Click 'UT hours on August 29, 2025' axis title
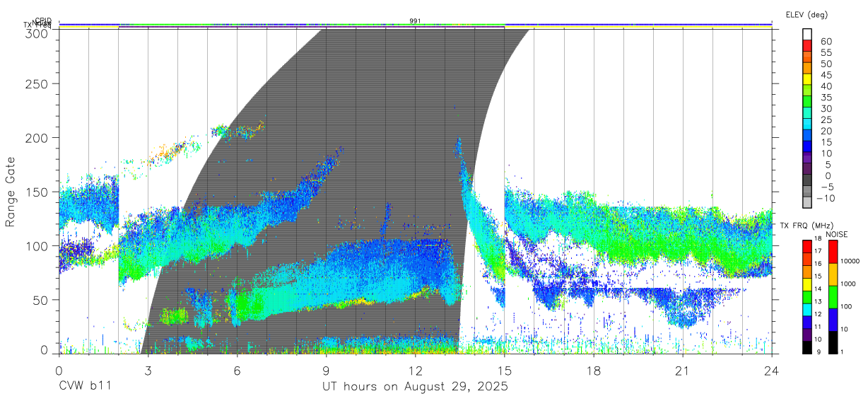Viewport: 868px width, 401px height. coord(416,387)
